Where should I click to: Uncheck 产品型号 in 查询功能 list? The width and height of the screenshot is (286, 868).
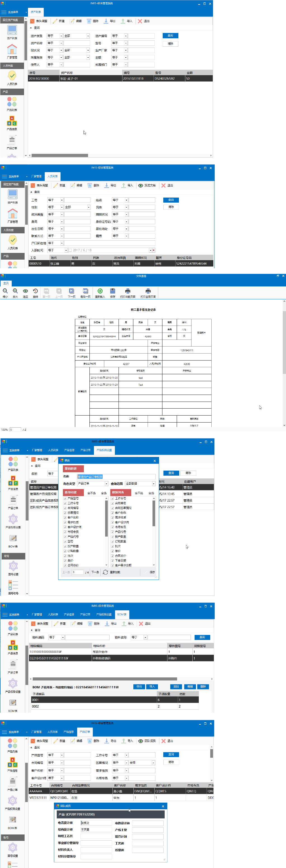click(65, 498)
